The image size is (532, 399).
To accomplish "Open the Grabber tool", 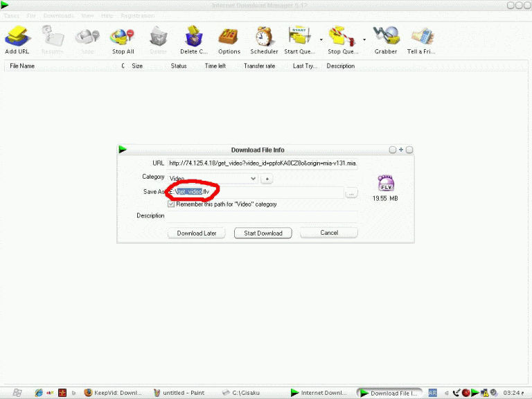I will pyautogui.click(x=385, y=36).
